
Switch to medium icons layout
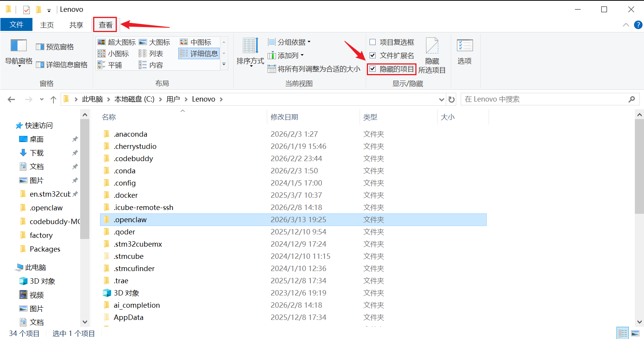click(196, 42)
